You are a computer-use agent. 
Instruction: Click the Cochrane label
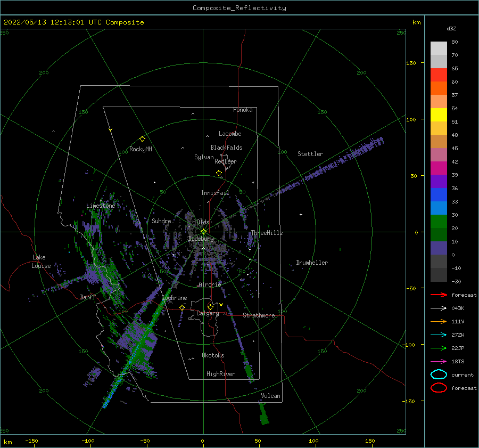[x=174, y=298]
